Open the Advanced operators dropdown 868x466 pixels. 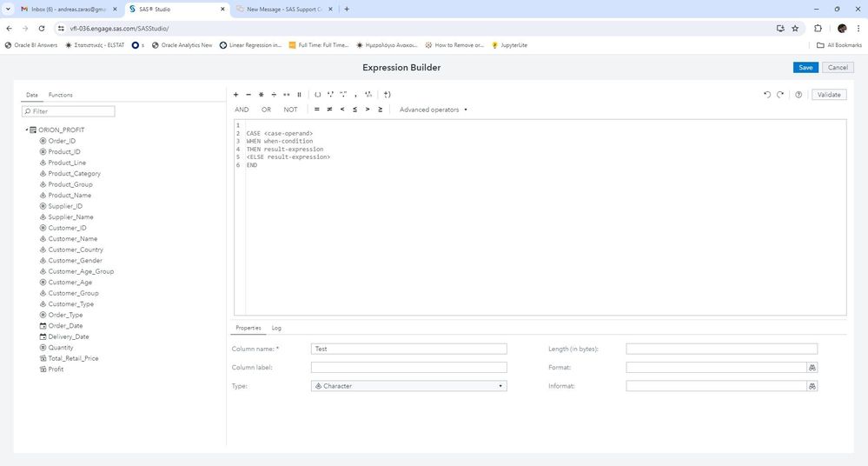pos(434,110)
